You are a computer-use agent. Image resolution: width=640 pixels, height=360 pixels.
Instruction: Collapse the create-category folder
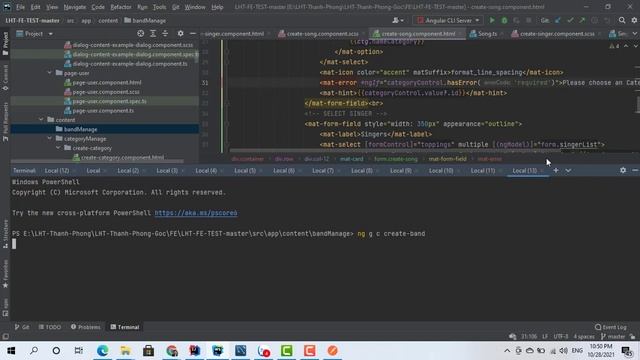[58, 148]
